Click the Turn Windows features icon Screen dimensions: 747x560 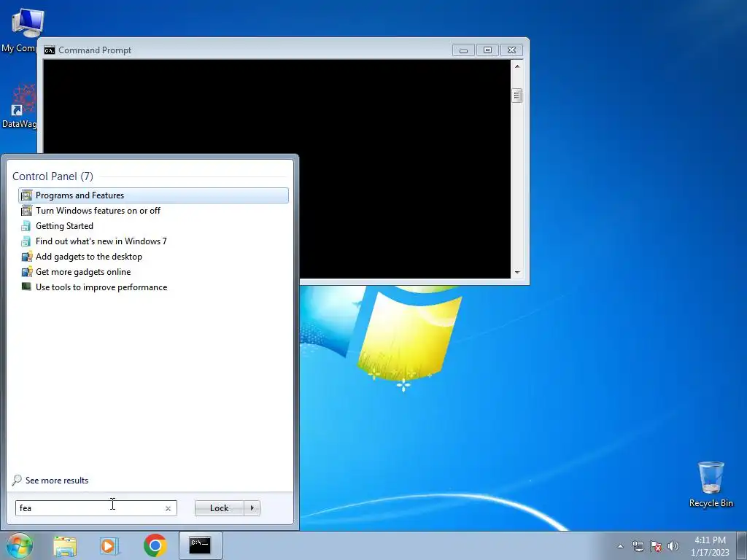click(x=27, y=211)
